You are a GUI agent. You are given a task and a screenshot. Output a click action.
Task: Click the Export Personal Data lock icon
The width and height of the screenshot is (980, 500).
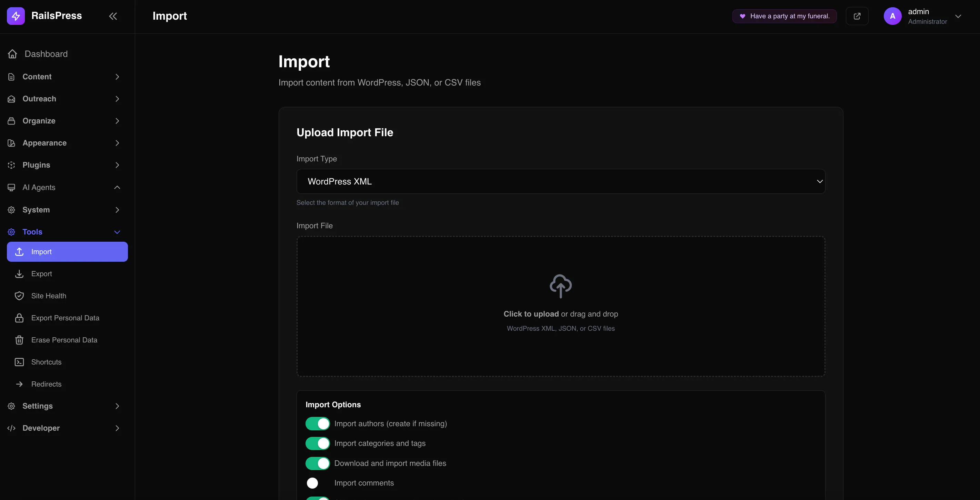pyautogui.click(x=19, y=318)
